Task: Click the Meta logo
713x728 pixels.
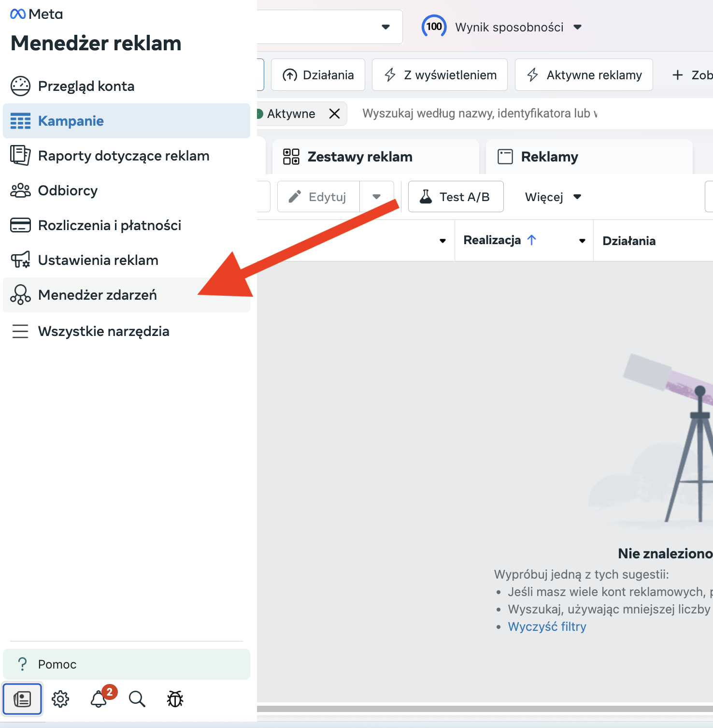Action: [x=36, y=14]
